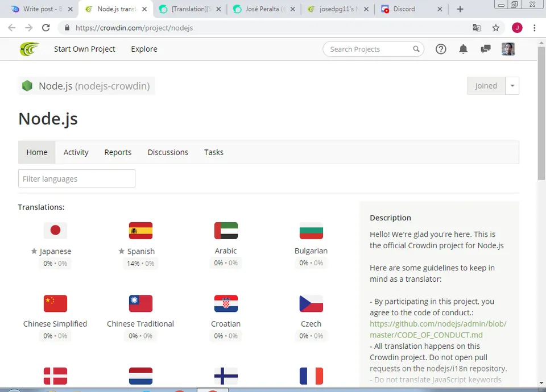Open the Code of Conduct GitHub link
The height and width of the screenshot is (392, 546).
coord(438,329)
